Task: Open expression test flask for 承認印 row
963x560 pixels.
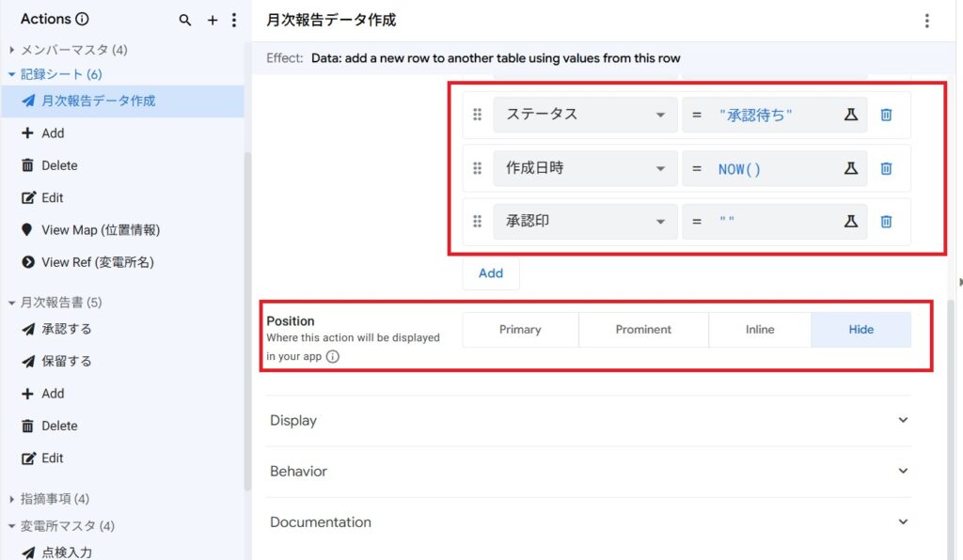Action: pyautogui.click(x=850, y=222)
